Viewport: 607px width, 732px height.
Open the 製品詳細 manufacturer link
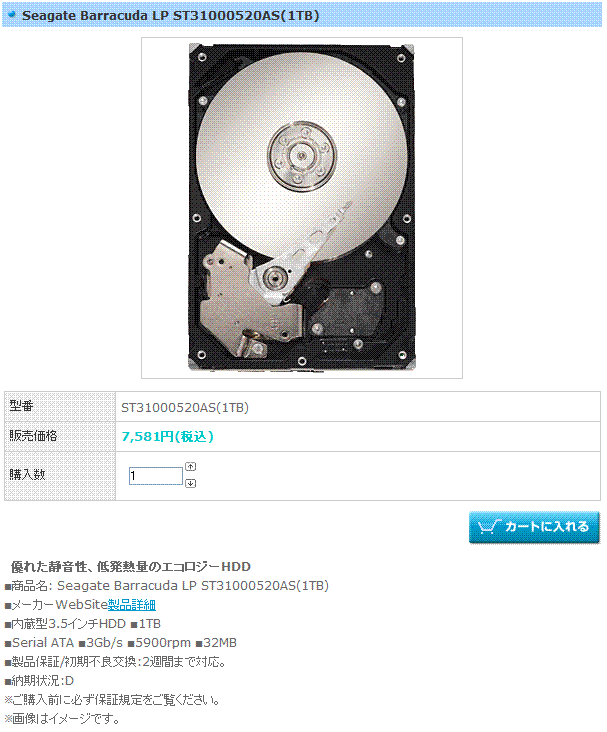pyautogui.click(x=132, y=605)
